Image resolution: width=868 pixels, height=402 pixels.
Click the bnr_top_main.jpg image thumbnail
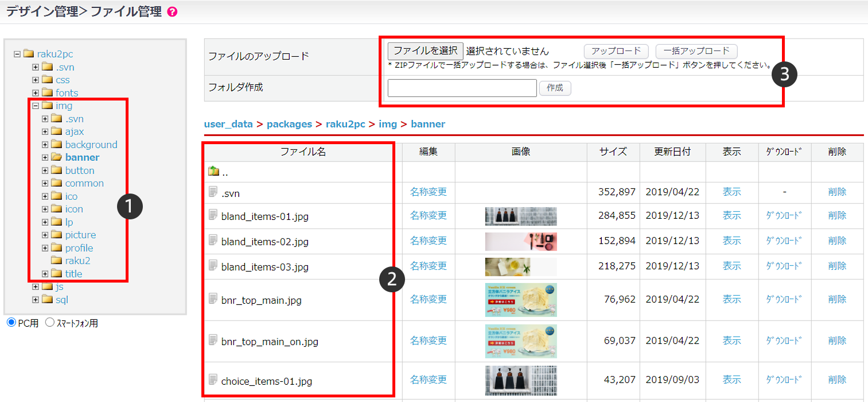point(520,300)
